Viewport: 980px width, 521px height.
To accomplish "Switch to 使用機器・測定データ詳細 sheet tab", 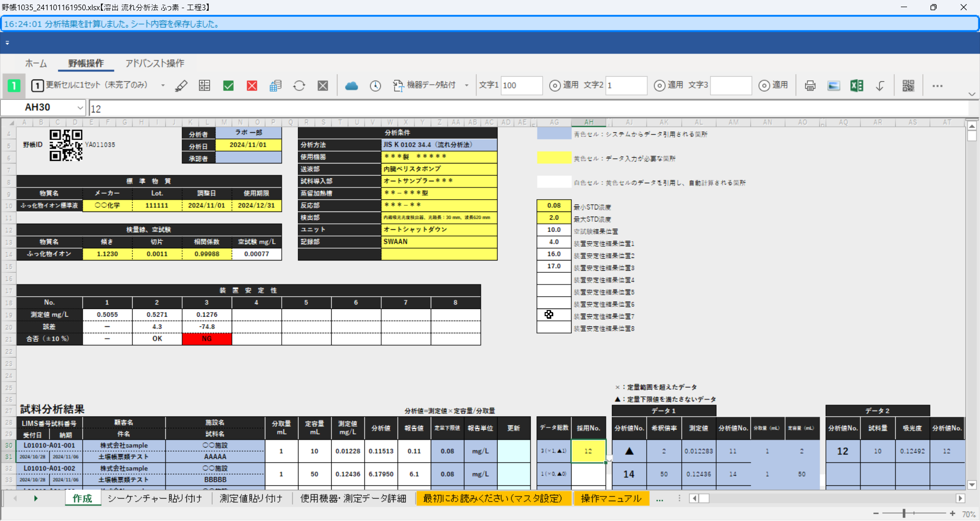I will [353, 499].
